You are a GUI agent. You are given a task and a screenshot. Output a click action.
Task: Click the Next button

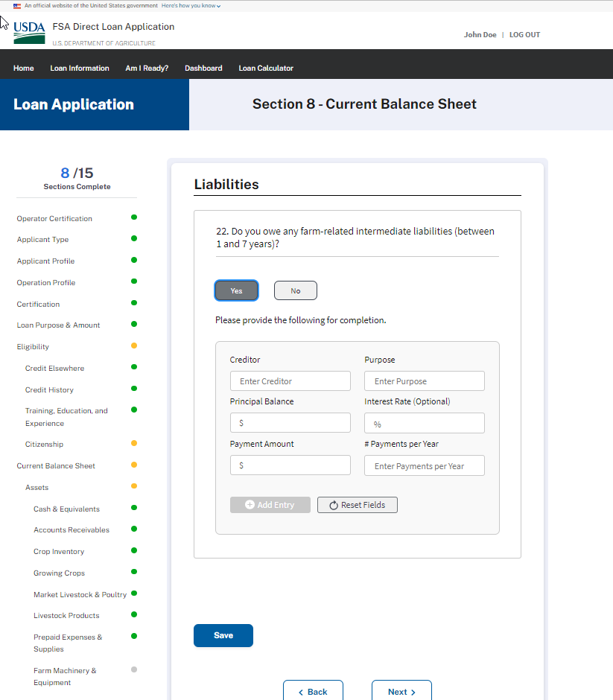401,691
